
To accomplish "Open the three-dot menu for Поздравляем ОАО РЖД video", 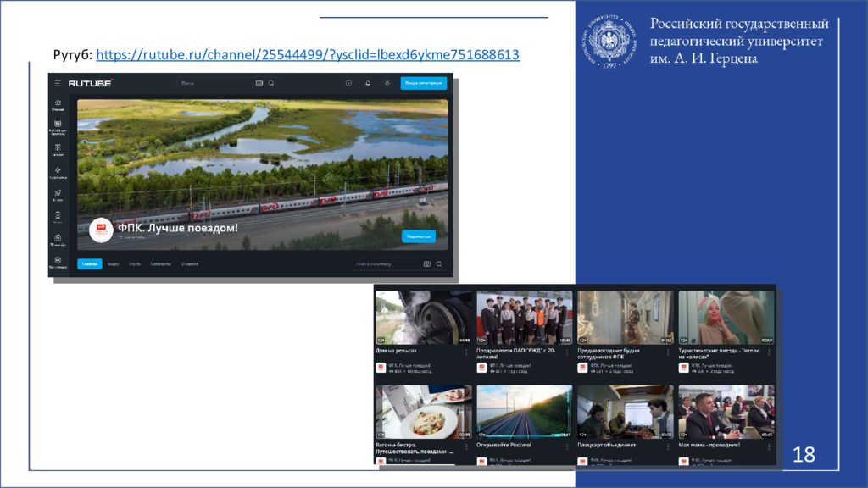I will point(567,352).
